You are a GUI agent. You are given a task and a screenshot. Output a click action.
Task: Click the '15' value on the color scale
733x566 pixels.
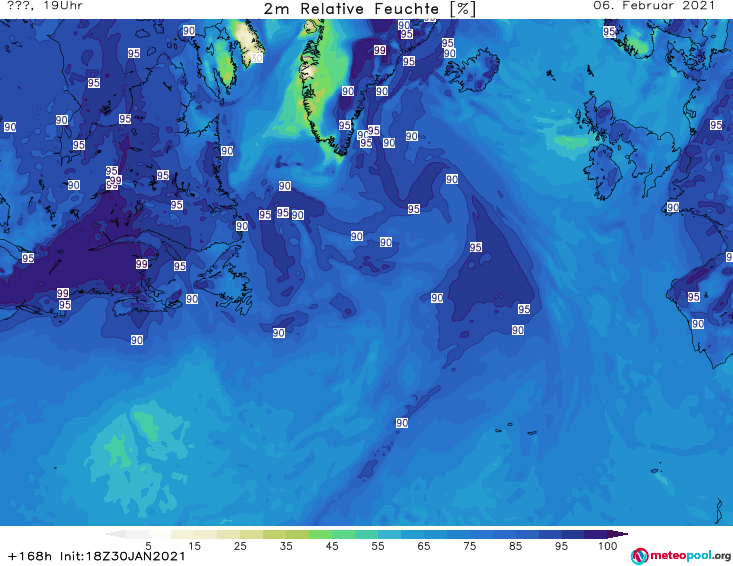click(x=194, y=546)
